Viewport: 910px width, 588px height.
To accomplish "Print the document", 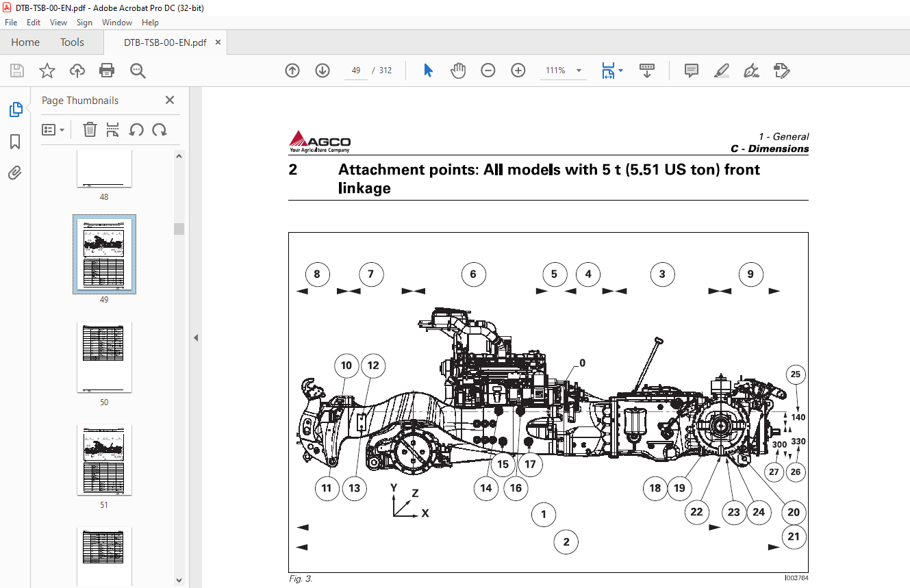I will point(107,71).
